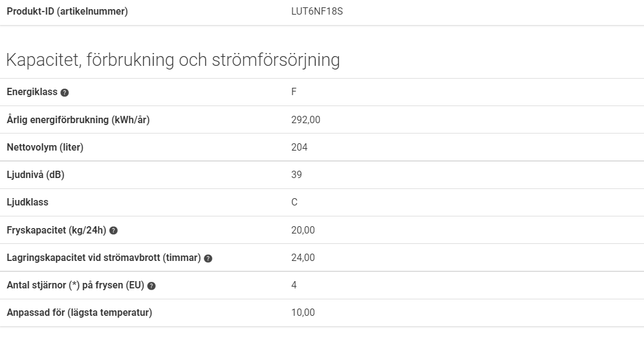Click the storage hours value 24,00
This screenshot has width=644, height=339.
303,258
